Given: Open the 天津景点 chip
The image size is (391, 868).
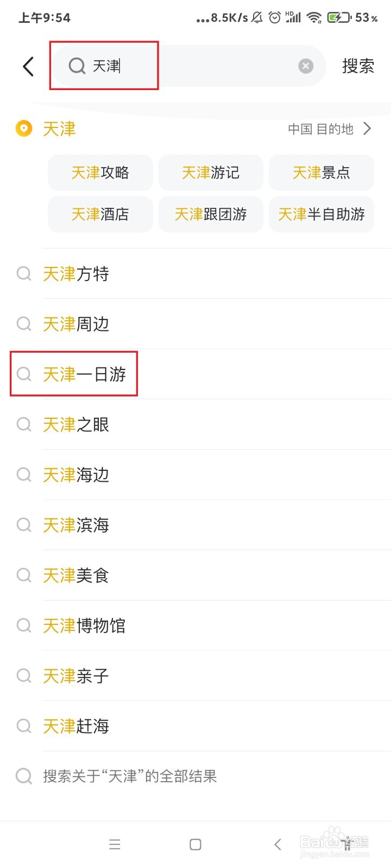Looking at the screenshot, I should click(321, 173).
